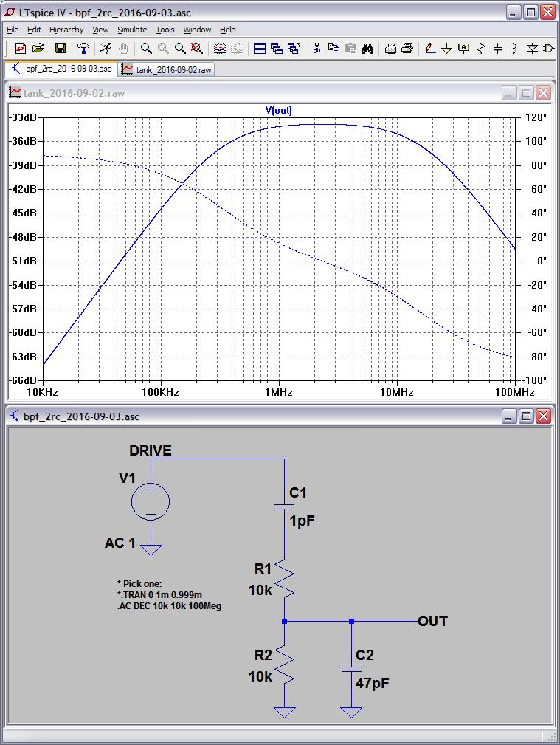Screen dimensions: 560x745
Task: Click the Halt simulation hand icon
Action: [123, 48]
